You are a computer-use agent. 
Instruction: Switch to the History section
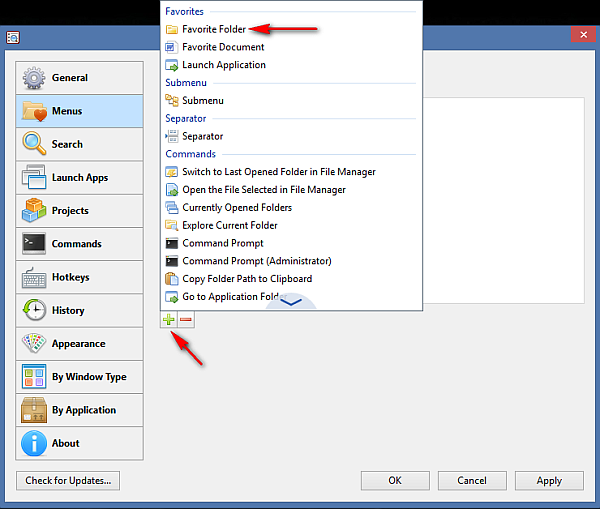click(80, 310)
